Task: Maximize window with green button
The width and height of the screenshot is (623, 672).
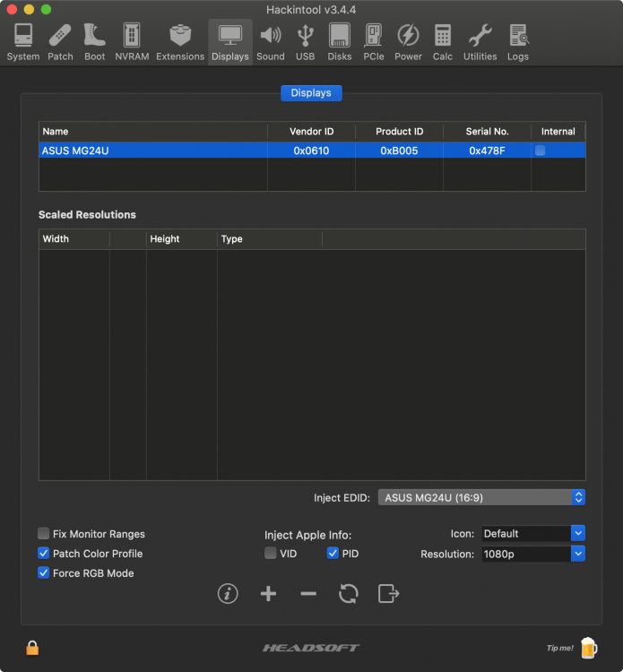Action: point(47,9)
